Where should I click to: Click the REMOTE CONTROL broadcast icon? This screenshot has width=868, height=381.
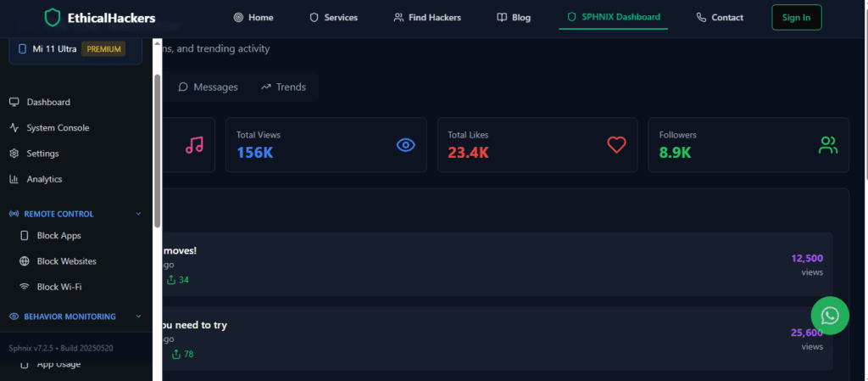click(x=14, y=214)
